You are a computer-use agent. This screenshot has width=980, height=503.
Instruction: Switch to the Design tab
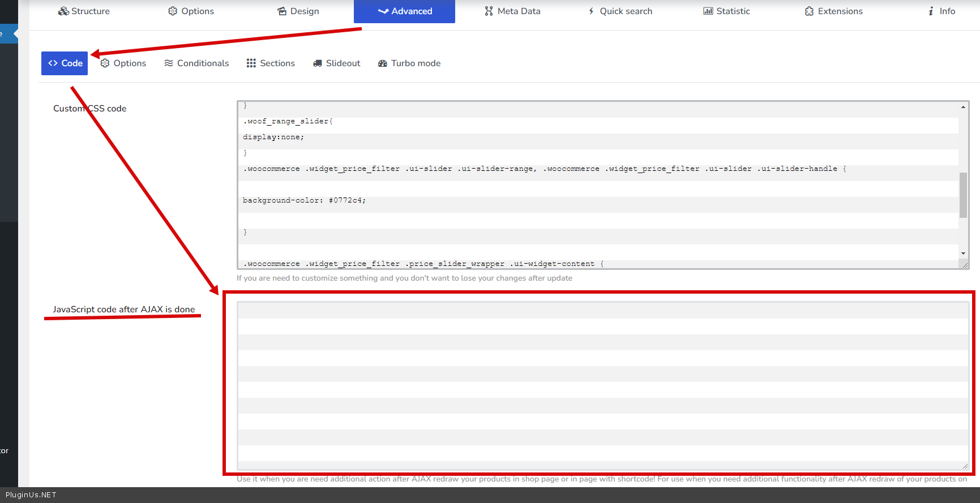pyautogui.click(x=298, y=11)
